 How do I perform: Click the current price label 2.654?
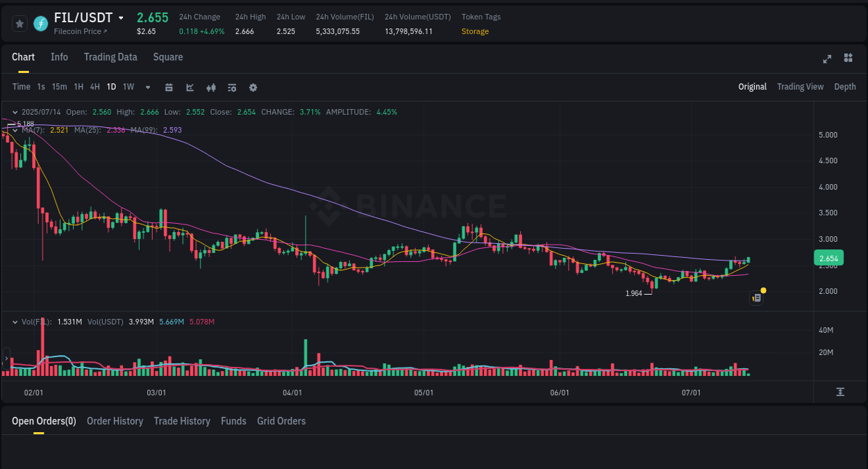[x=828, y=258]
